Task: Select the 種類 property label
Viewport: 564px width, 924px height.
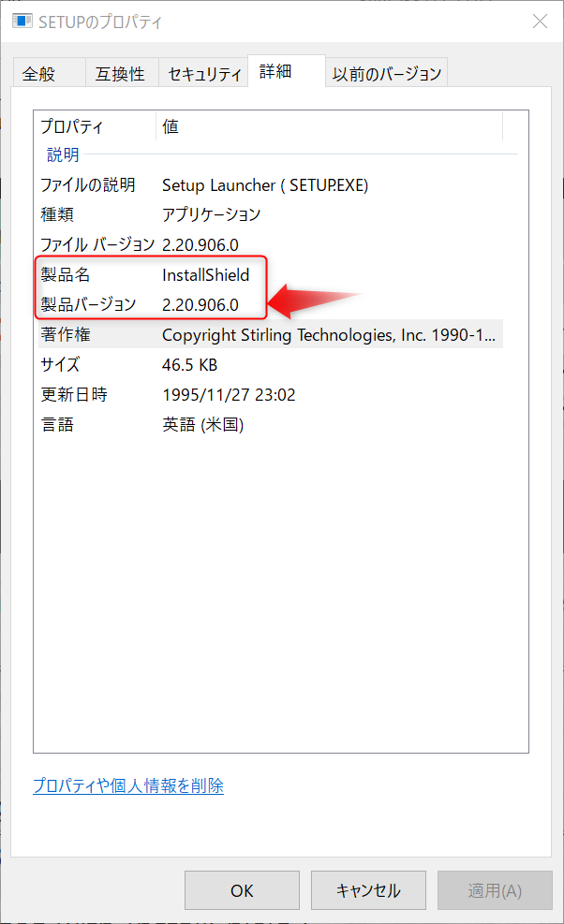Action: coord(57,214)
